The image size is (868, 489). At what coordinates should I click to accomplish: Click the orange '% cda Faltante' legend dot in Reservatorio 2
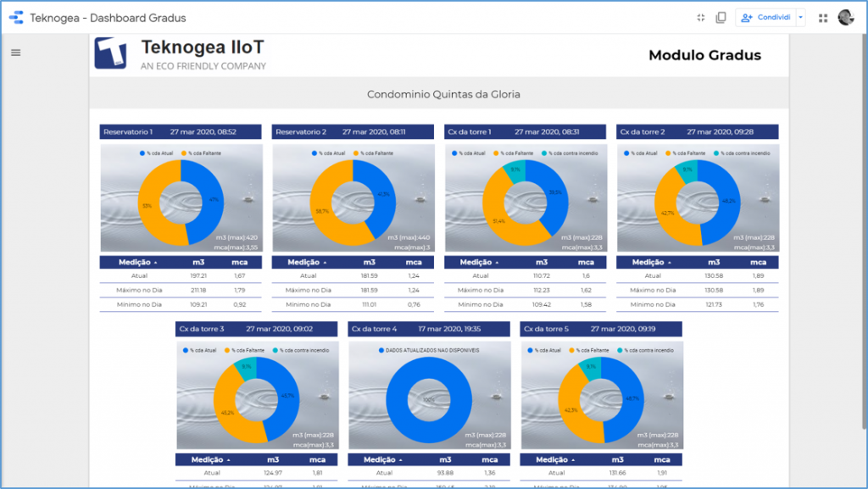pyautogui.click(x=356, y=153)
